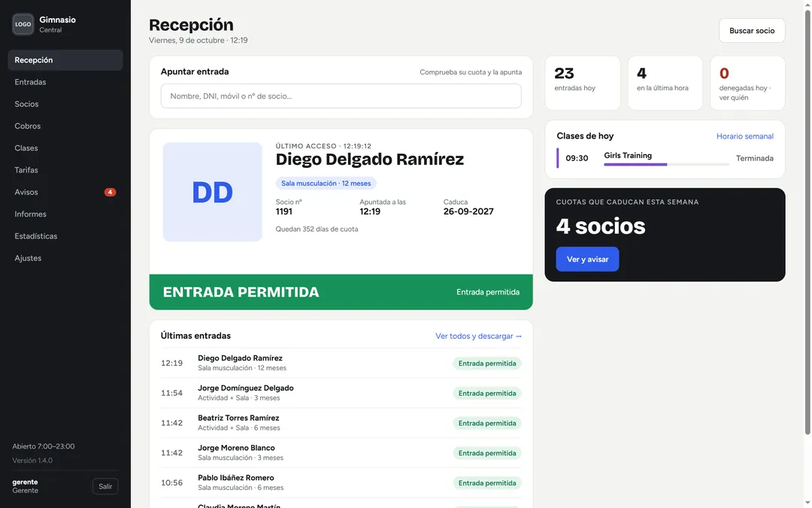
Task: Open denegadas hoy ver quién card
Action: click(748, 83)
